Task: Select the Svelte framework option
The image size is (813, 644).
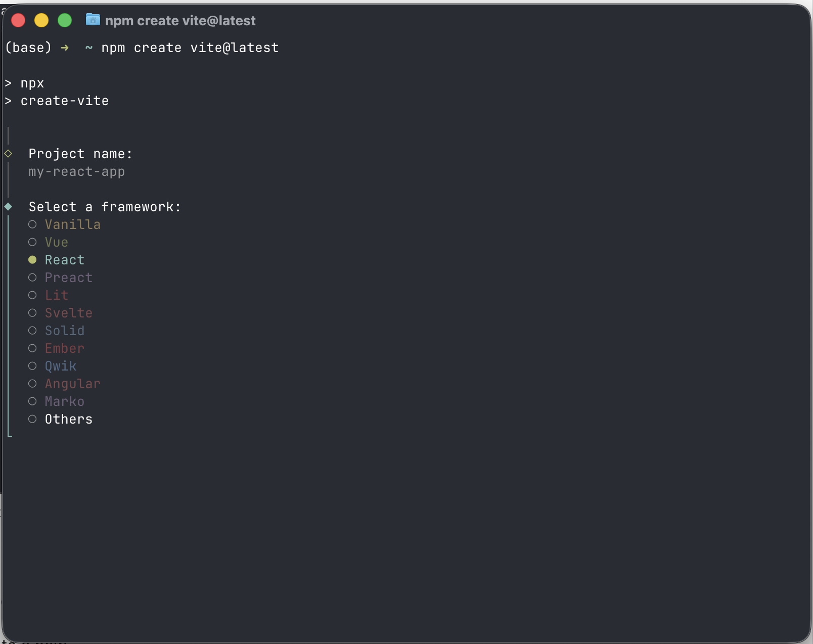Action: click(68, 313)
